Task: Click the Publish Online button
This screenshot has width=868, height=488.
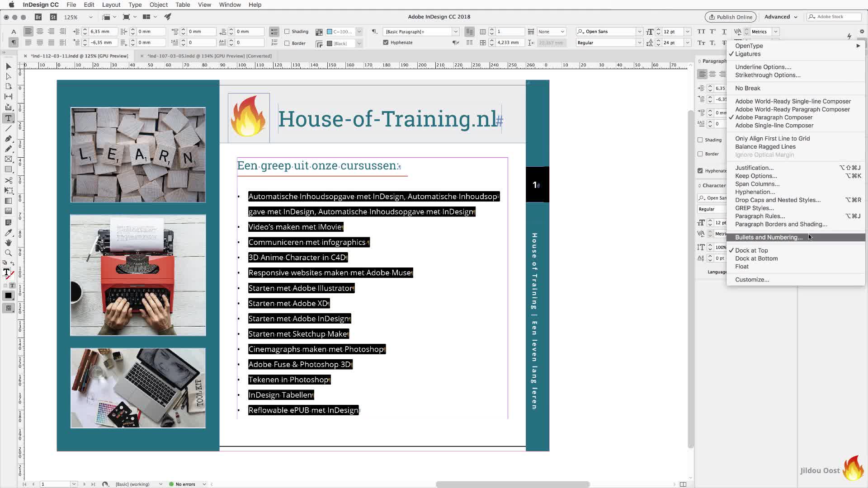Action: pyautogui.click(x=731, y=17)
